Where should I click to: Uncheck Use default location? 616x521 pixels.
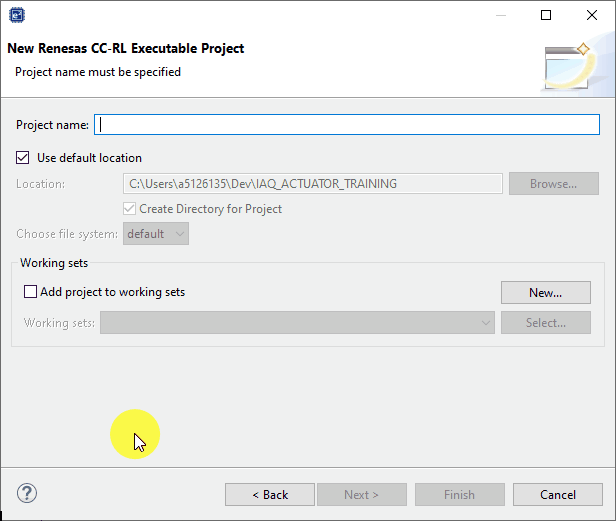point(24,158)
